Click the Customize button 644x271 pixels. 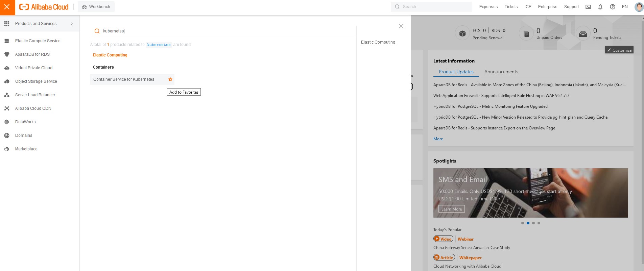pos(619,50)
